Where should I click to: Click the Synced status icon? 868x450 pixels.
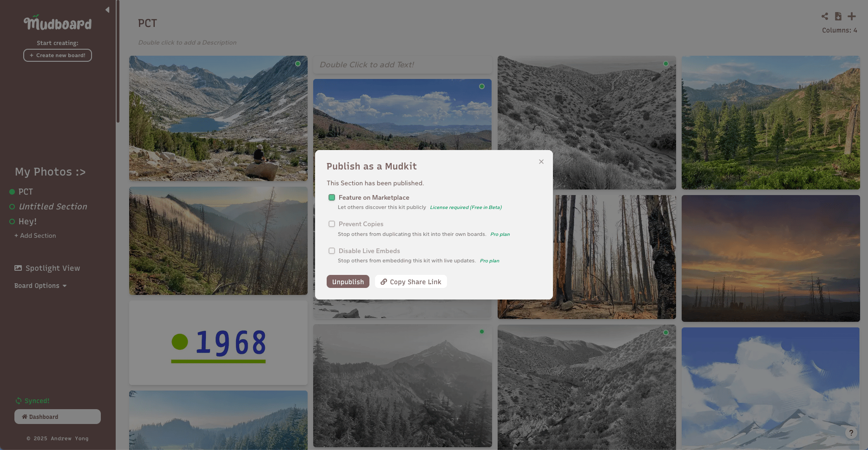pyautogui.click(x=19, y=401)
